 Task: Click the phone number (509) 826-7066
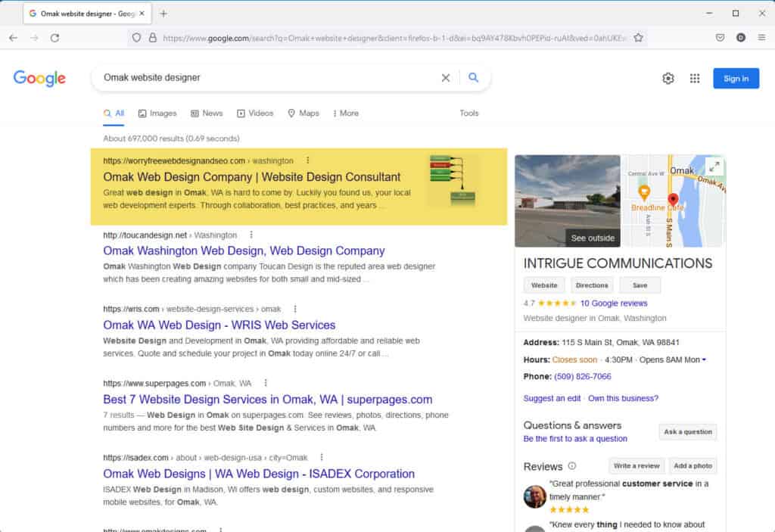[x=582, y=376]
